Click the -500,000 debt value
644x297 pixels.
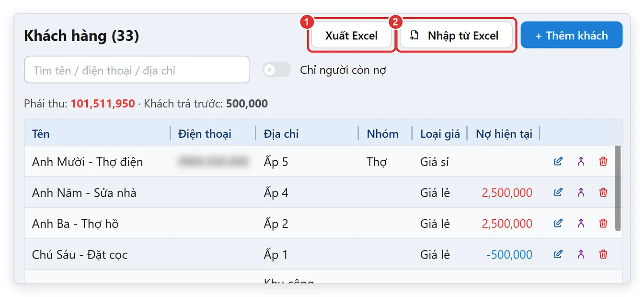[509, 254]
